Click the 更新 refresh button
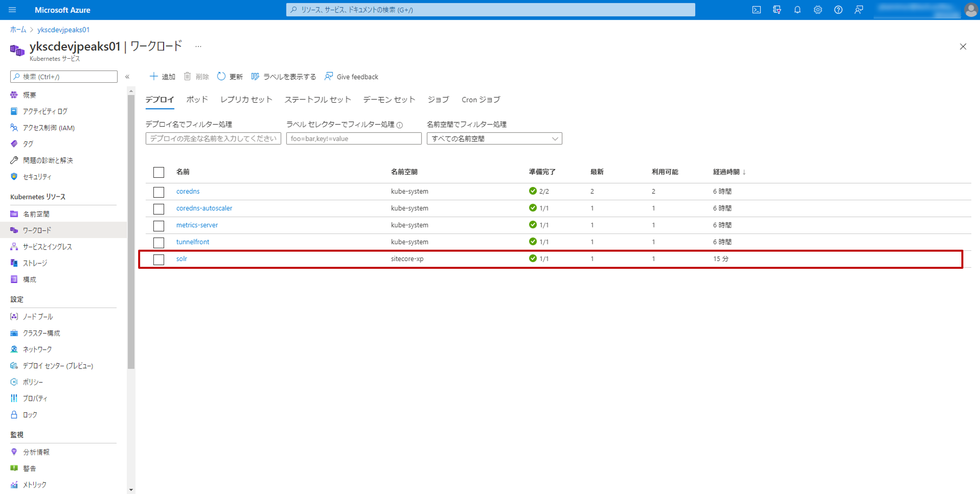Screen dimensions: 980x494 (x=230, y=77)
